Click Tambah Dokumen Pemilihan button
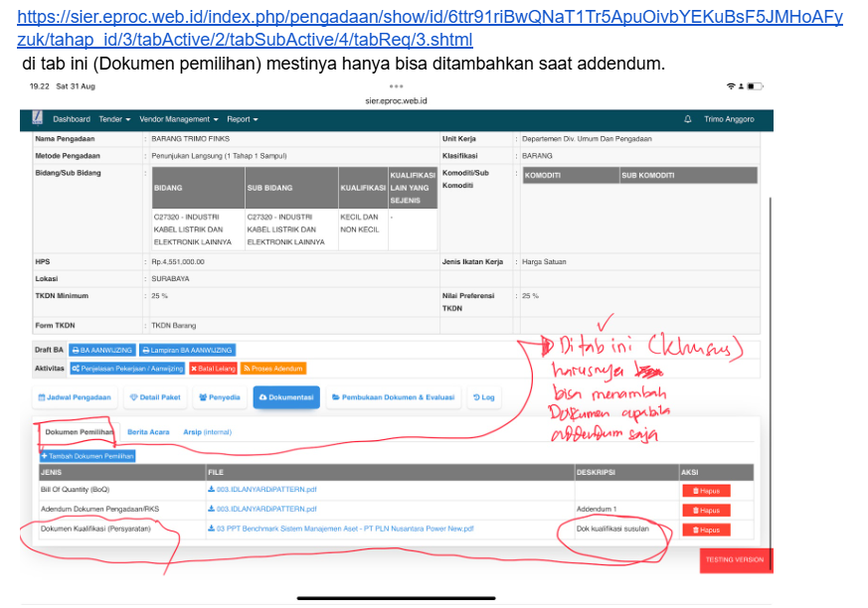Image resolution: width=868 pixels, height=608 pixels. point(87,456)
